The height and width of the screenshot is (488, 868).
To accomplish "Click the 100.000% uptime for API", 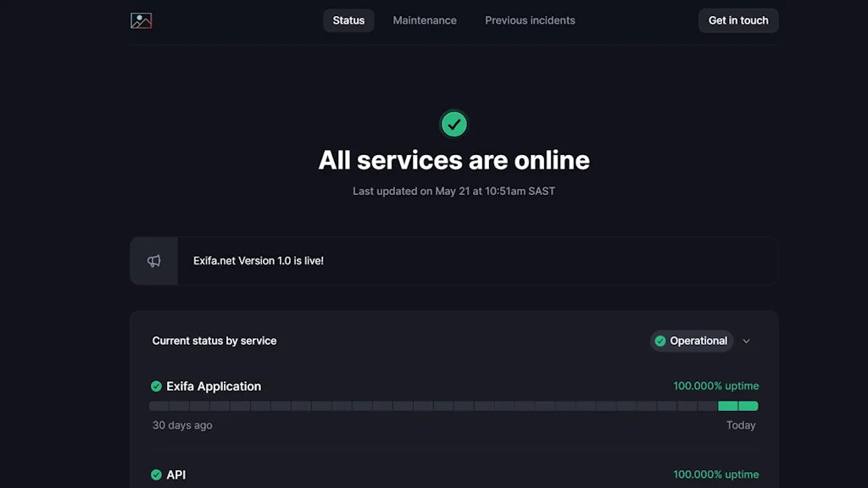I will pyautogui.click(x=715, y=474).
